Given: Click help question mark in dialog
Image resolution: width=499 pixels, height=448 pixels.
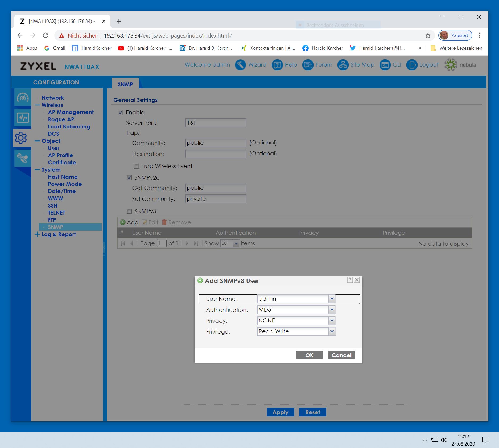Looking at the screenshot, I should click(x=350, y=280).
